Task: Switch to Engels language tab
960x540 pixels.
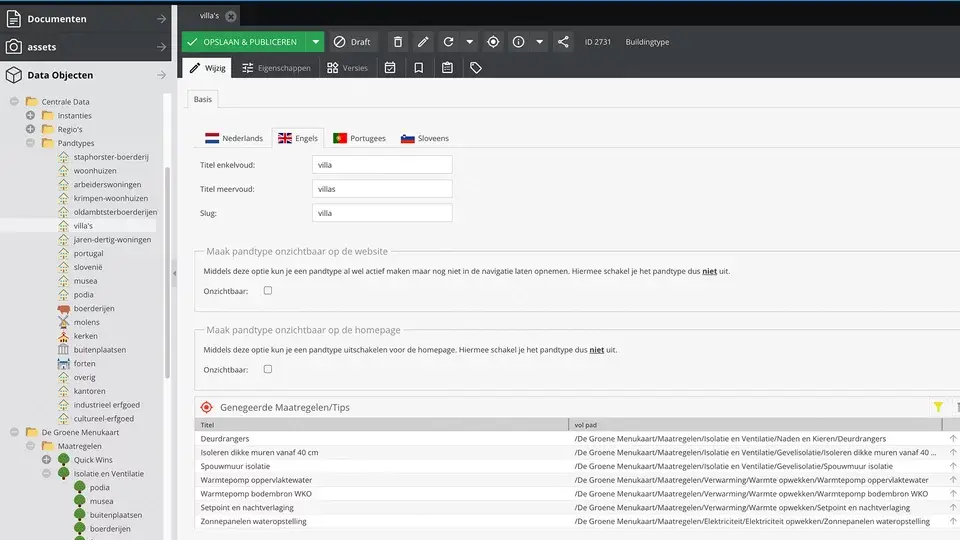Action: (298, 138)
